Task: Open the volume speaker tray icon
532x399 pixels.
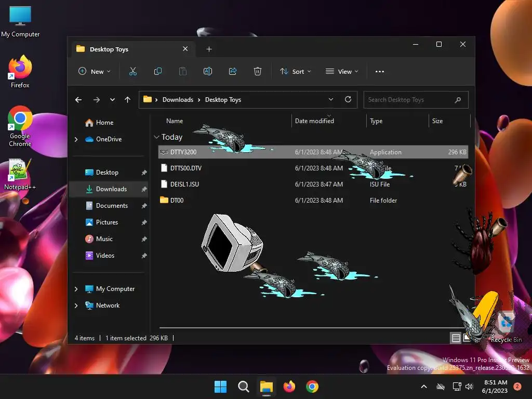Action: (x=469, y=387)
